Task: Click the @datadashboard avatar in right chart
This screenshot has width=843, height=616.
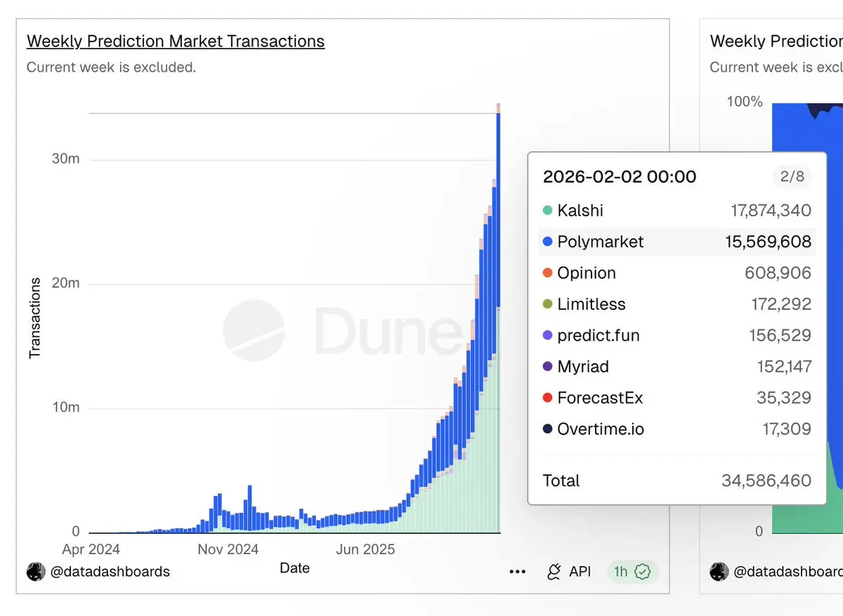Action: coord(719,572)
